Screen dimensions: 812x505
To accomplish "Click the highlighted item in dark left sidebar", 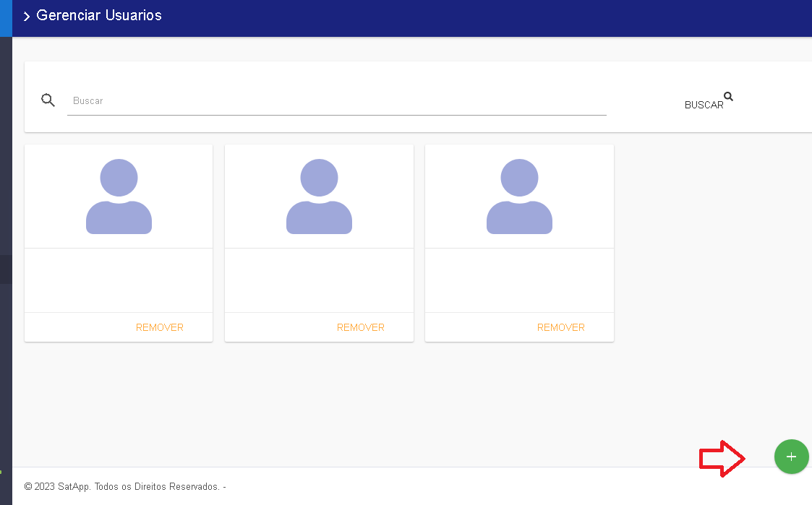I will pyautogui.click(x=6, y=269).
